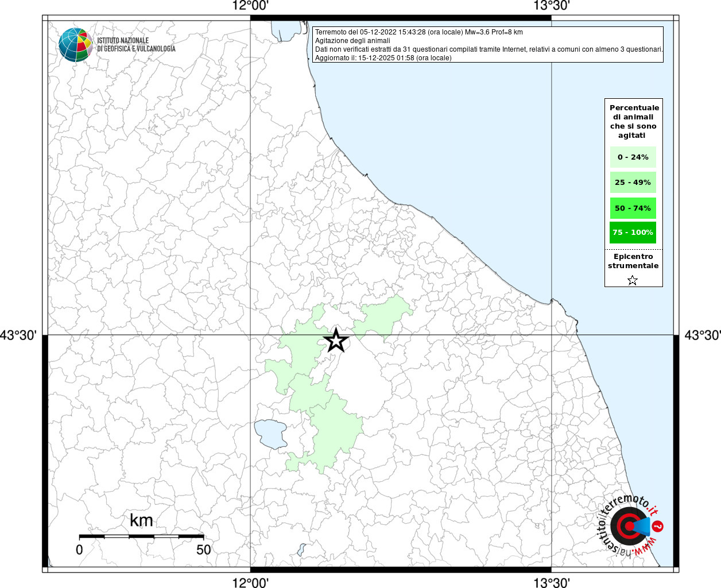The image size is (721, 588).
Task: Click the top 12°00' longitude label
Action: coord(250,6)
